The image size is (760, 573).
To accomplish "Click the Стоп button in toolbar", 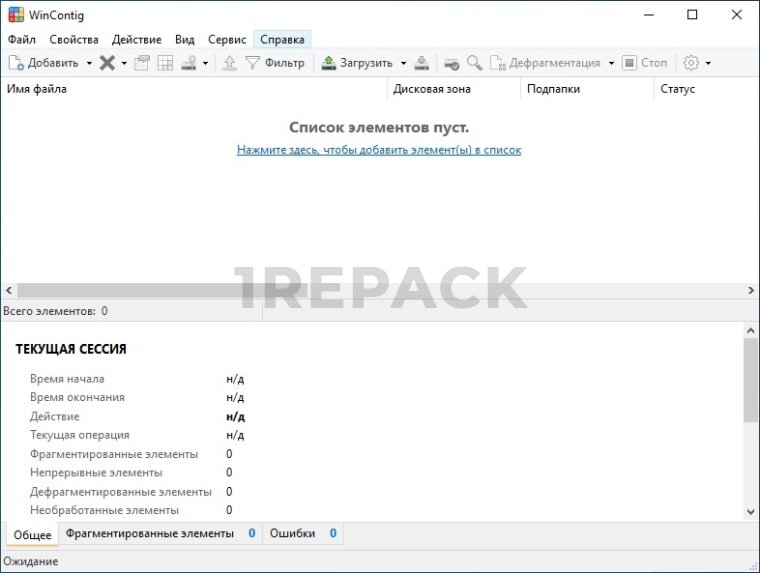I will tap(645, 63).
